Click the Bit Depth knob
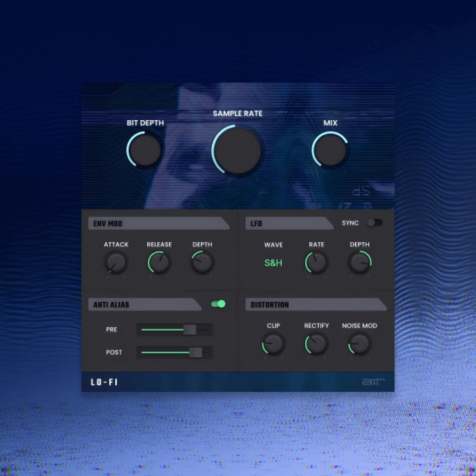 click(145, 150)
